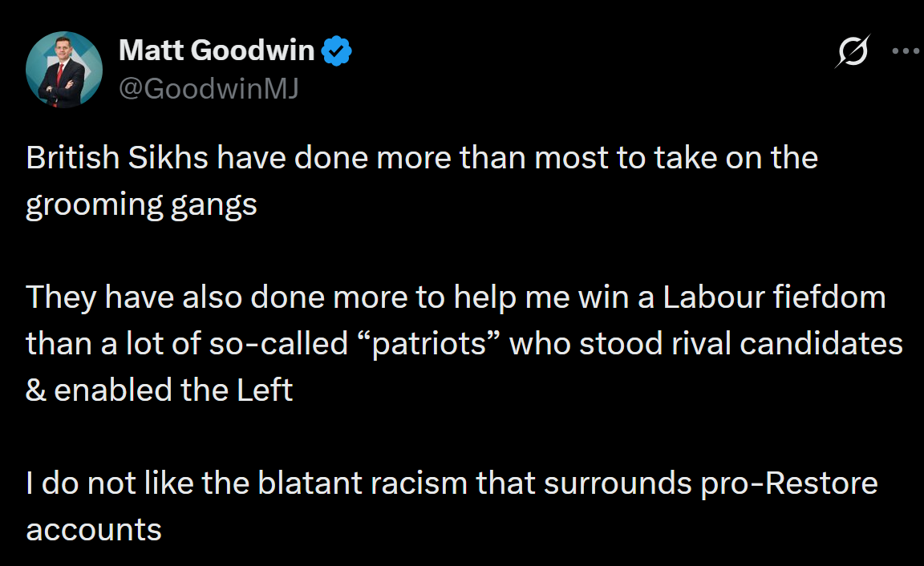Viewport: 924px width, 566px height.
Task: Click the words "They have also done more"
Action: point(217,297)
